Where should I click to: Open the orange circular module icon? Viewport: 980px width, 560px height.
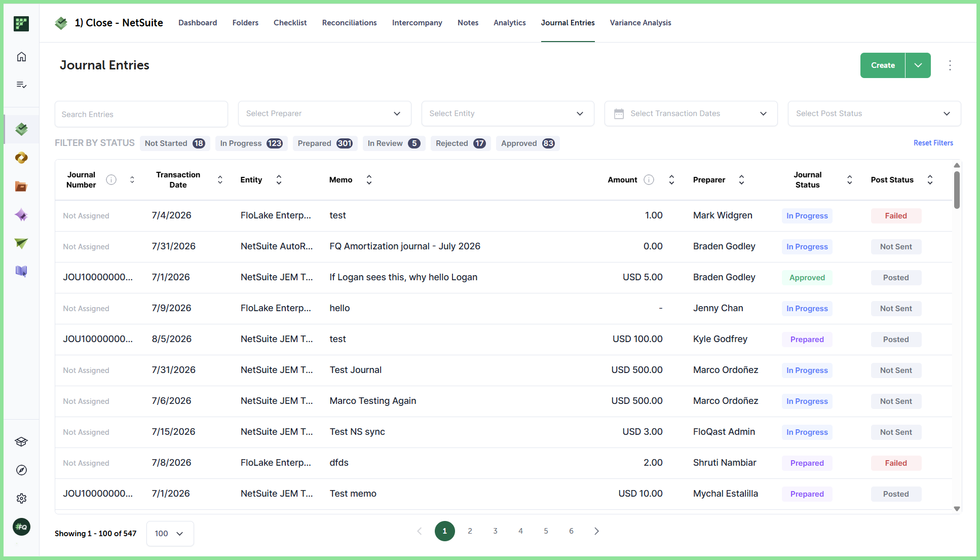pyautogui.click(x=21, y=158)
